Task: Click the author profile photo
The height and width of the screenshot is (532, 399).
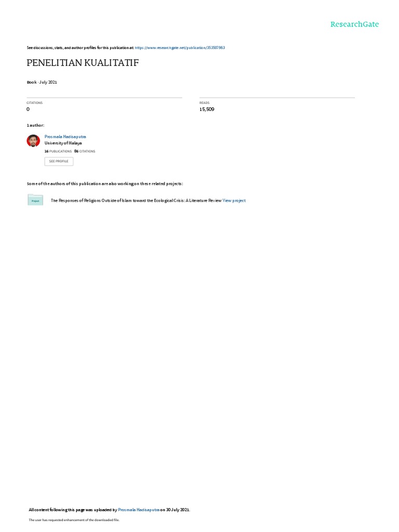Action: pos(33,141)
